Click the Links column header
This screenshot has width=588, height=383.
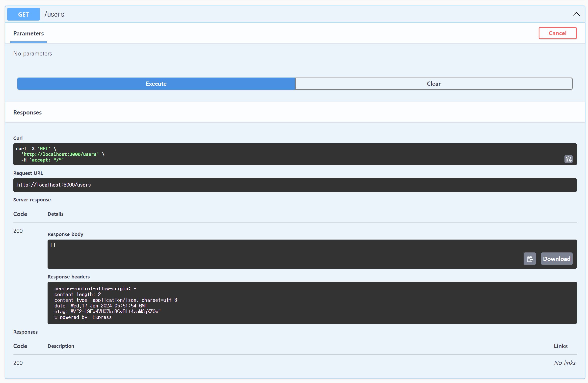pos(561,346)
